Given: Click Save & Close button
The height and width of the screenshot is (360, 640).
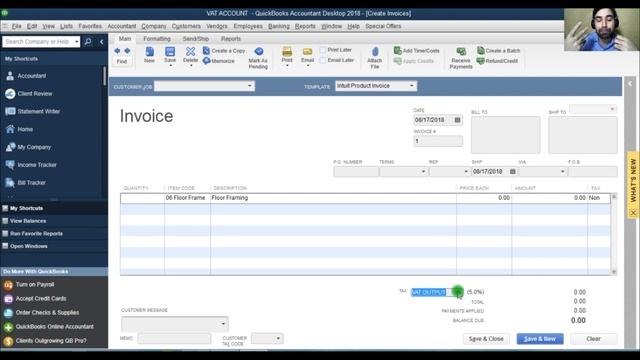Looking at the screenshot, I should coord(486,339).
